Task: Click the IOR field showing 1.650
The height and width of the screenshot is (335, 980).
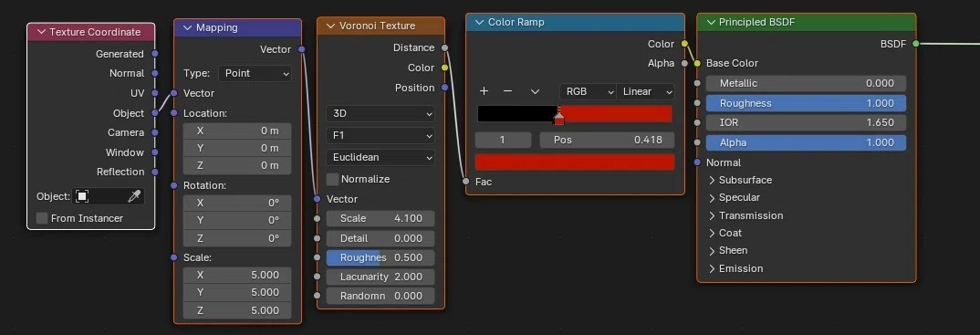Action: 806,122
